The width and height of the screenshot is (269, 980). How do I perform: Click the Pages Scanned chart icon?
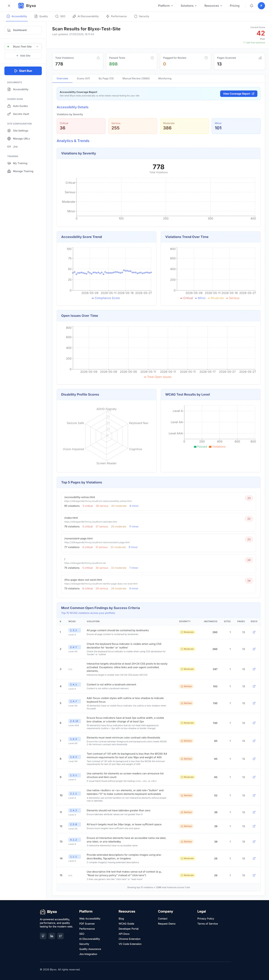coord(260,58)
